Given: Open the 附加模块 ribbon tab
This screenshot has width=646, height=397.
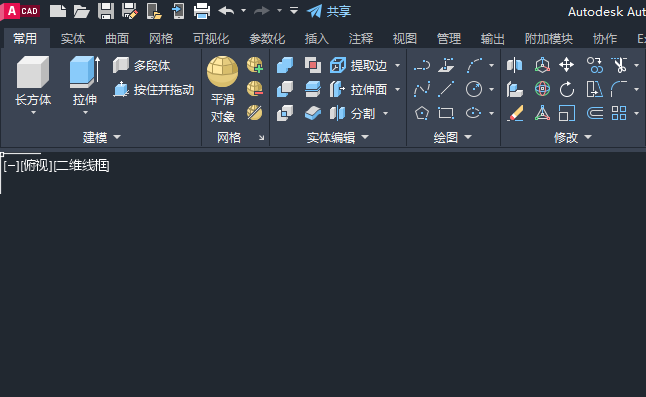Looking at the screenshot, I should (549, 39).
